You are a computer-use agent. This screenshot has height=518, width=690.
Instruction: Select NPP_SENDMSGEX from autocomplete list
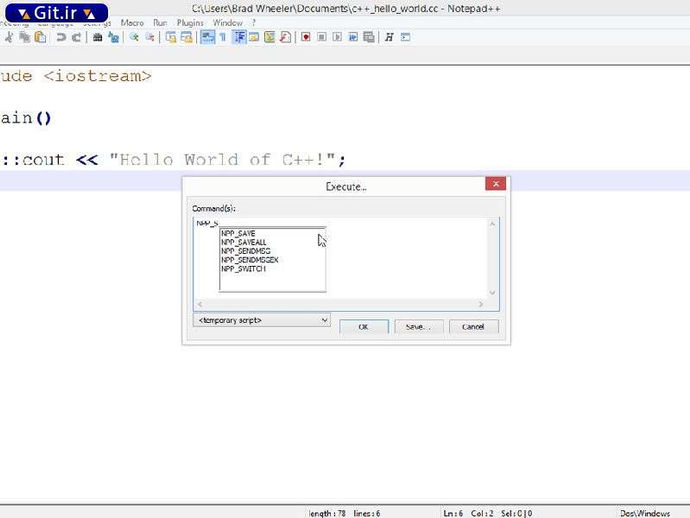point(250,260)
